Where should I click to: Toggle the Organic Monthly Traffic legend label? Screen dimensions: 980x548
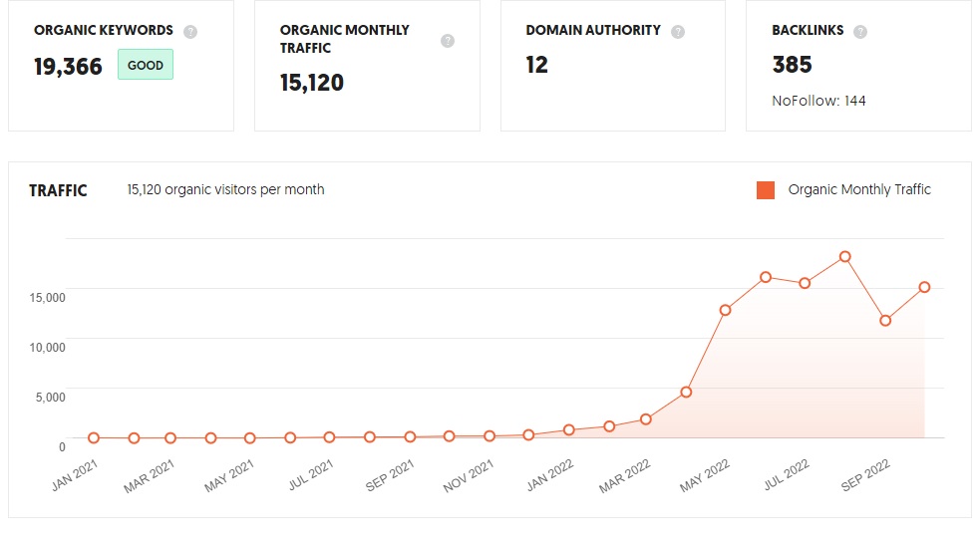pos(859,189)
